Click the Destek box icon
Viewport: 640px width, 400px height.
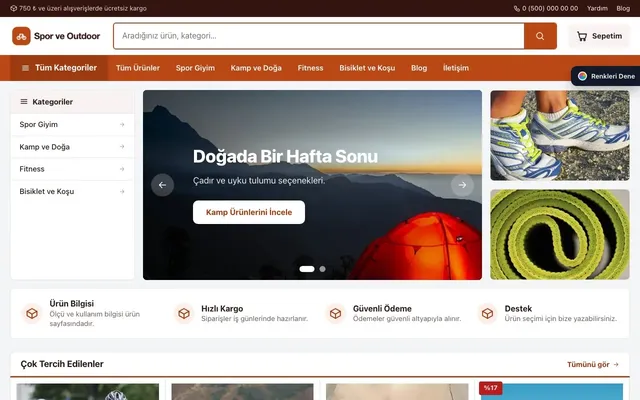pos(487,313)
